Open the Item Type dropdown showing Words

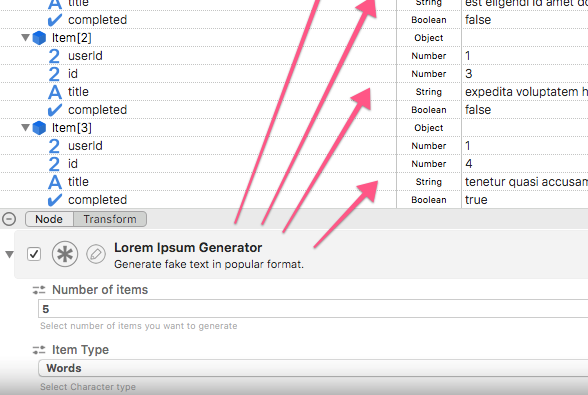[x=313, y=368]
